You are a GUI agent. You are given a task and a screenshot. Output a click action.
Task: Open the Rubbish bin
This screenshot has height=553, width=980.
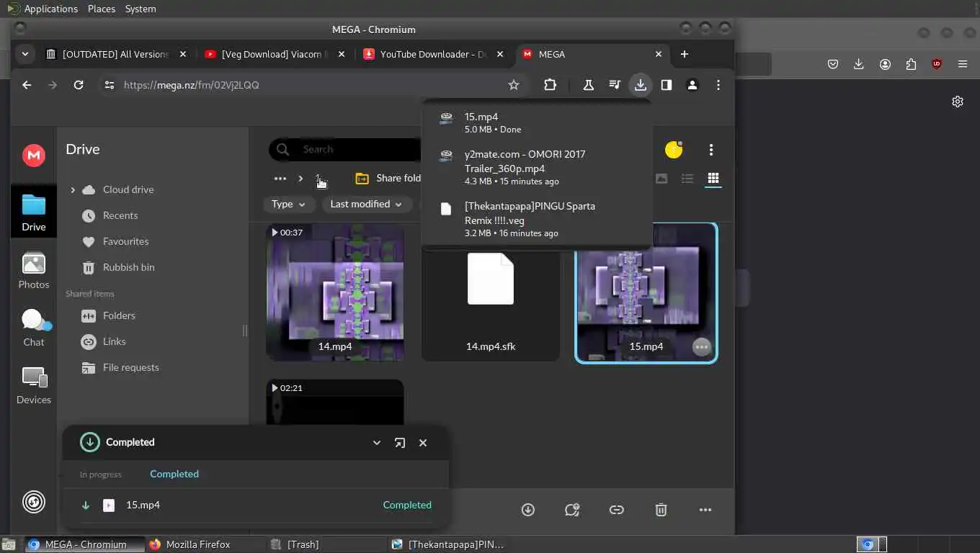coord(128,267)
